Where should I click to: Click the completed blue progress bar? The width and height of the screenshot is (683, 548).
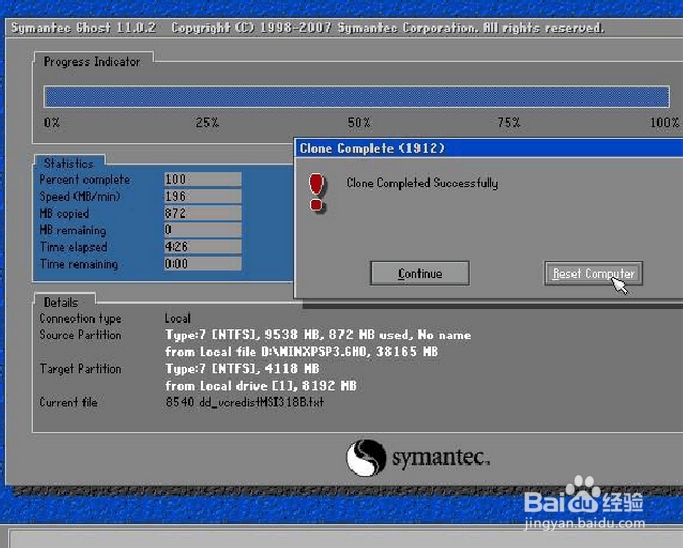[x=357, y=97]
